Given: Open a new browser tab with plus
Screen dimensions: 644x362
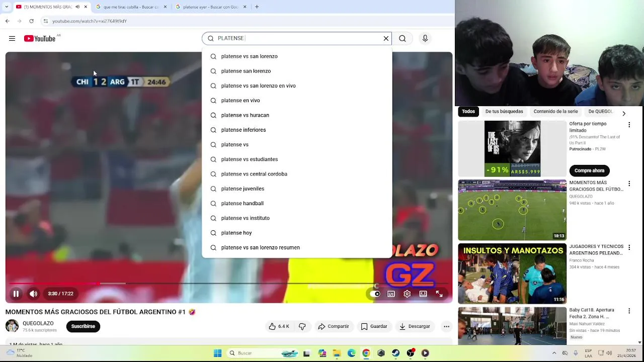Looking at the screenshot, I should [257, 7].
